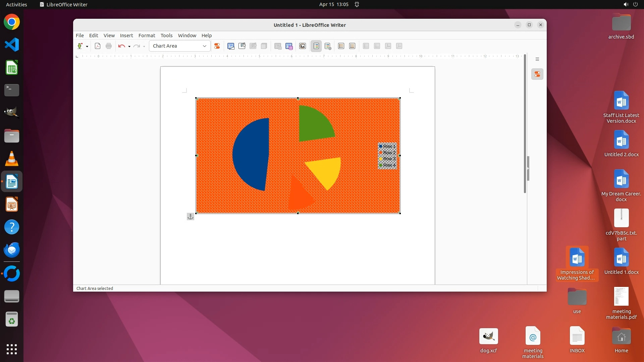Toggle Horizontal Grids
644x362 pixels.
click(341, 46)
